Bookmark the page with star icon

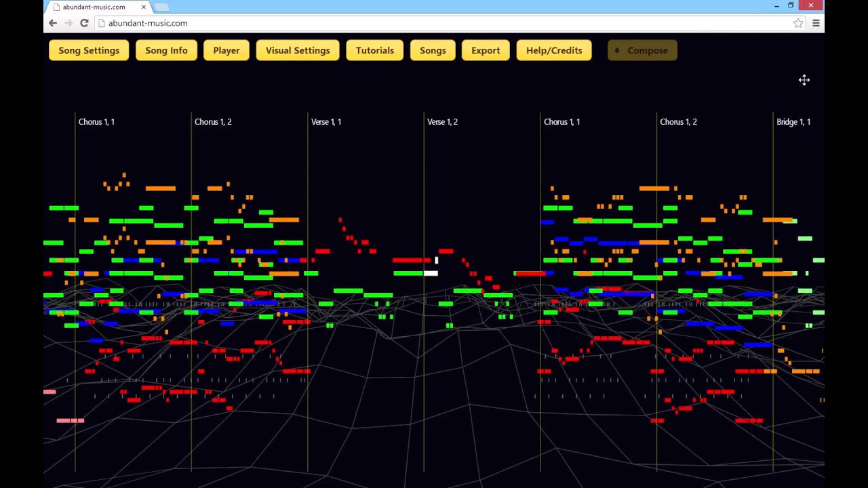pos(798,23)
